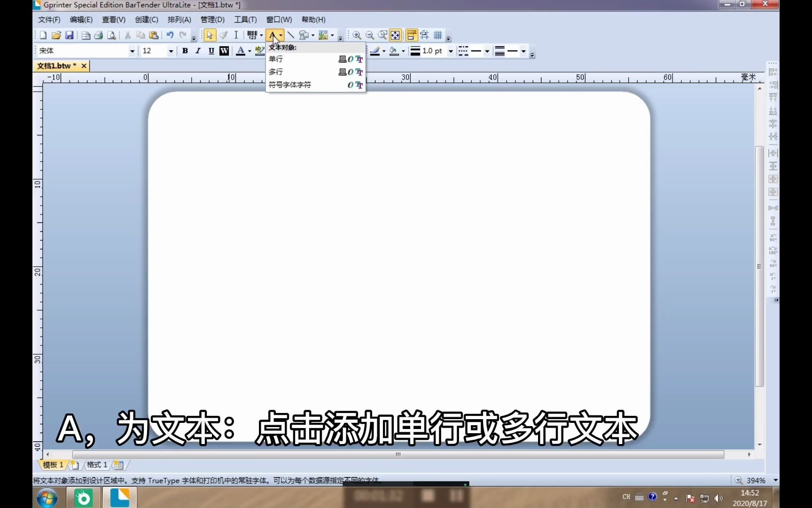Screen dimensions: 812x508
Task: Click the barcode creation tool
Action: pos(252,35)
